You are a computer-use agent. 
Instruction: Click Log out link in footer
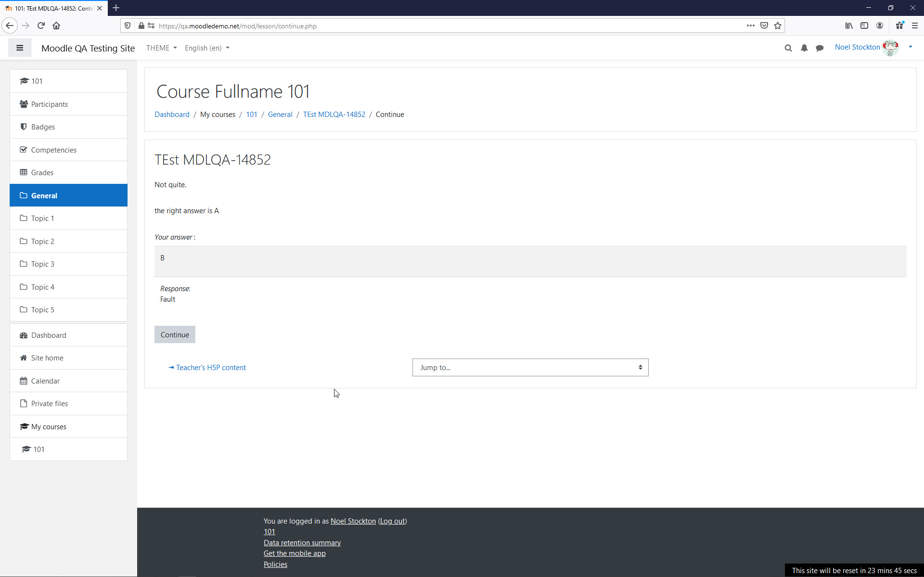point(392,521)
